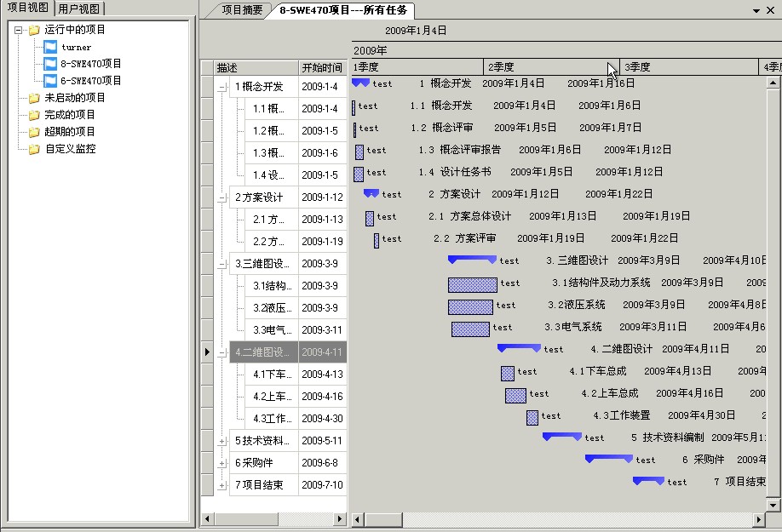This screenshot has width=782, height=532.
Task: Click the 完成的项目 folder icon
Action: coord(34,115)
